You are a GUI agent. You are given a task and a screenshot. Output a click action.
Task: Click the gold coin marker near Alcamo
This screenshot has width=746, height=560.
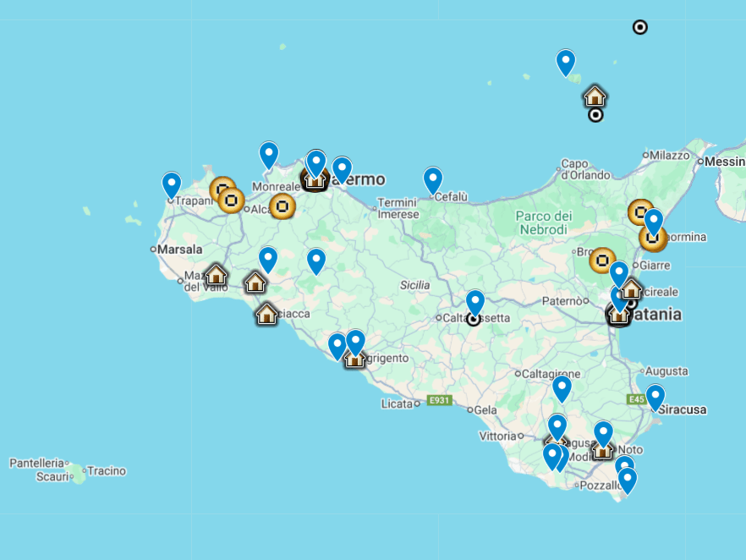tap(282, 206)
